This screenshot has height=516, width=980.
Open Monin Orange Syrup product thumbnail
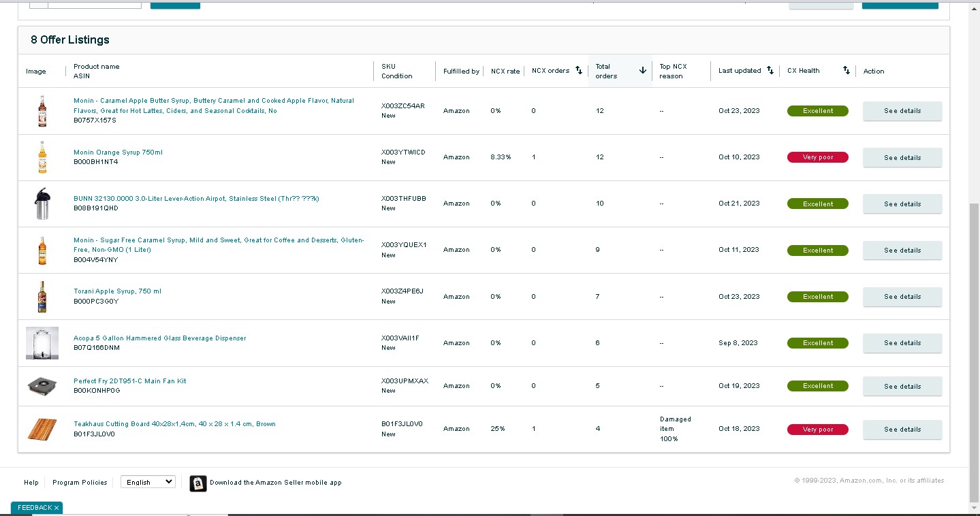pyautogui.click(x=42, y=157)
